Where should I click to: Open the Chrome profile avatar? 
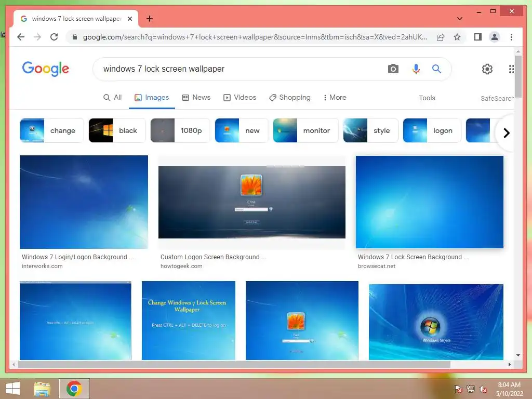point(495,37)
